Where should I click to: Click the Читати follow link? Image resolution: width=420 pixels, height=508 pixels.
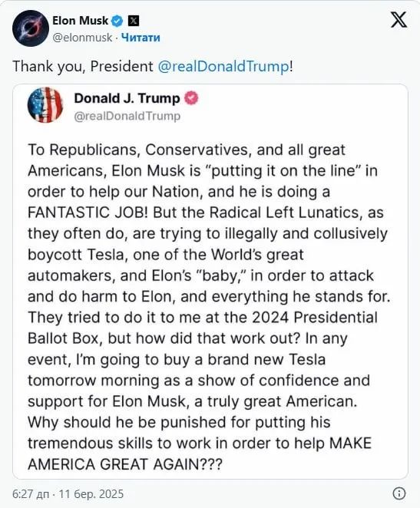(x=141, y=38)
